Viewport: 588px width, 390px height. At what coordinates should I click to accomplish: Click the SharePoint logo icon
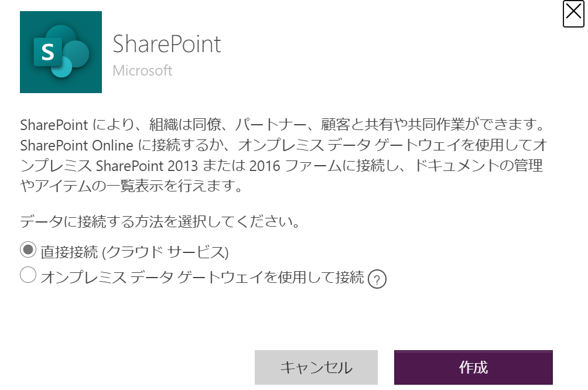coord(61,52)
